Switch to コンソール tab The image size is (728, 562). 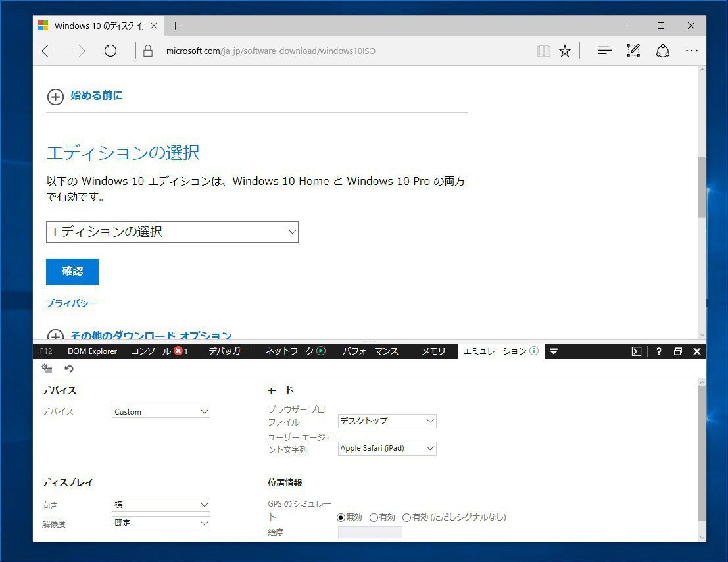151,351
